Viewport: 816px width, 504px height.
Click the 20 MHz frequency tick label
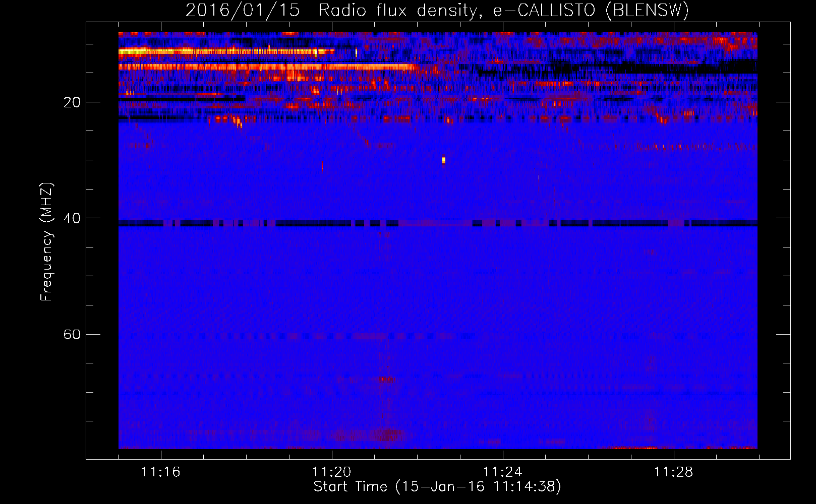(x=72, y=102)
